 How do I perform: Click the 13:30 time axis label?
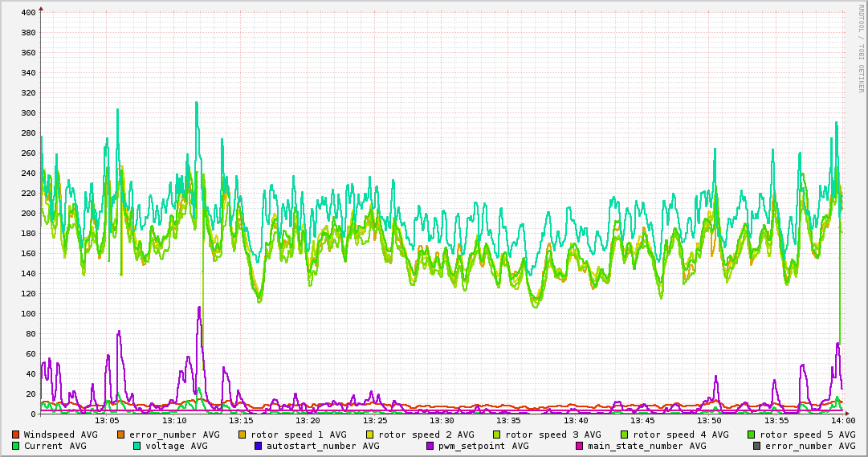coord(442,420)
